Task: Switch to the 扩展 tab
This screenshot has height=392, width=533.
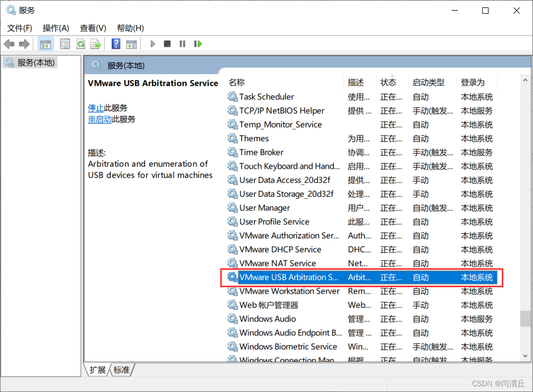Action: [x=97, y=370]
